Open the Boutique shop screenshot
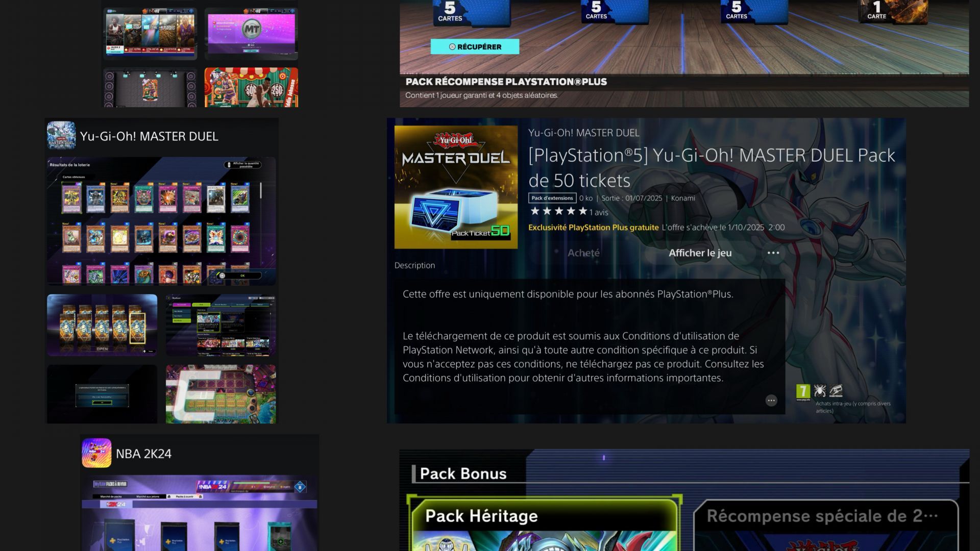The image size is (980, 551). coord(221,325)
